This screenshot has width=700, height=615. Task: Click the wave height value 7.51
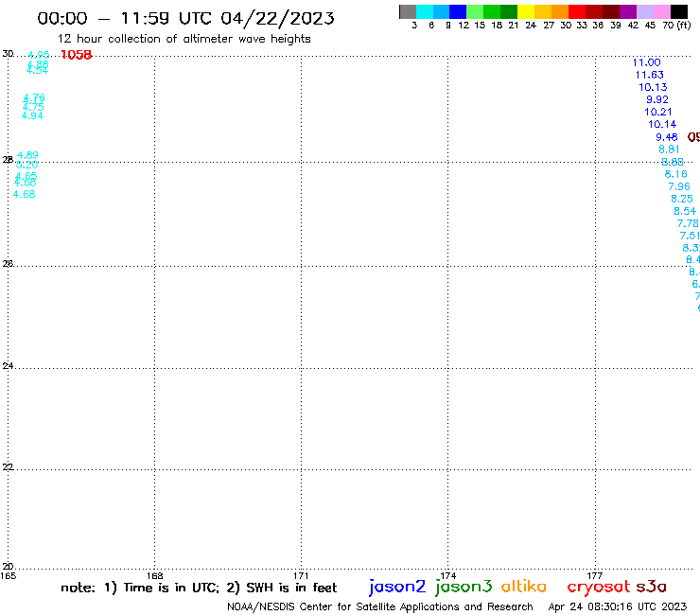[690, 236]
